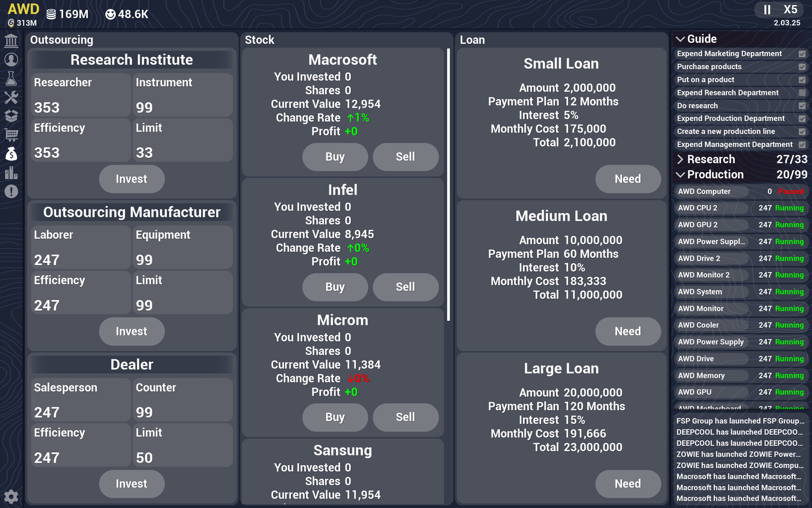Expand the Research section showing 27/33
The height and width of the screenshot is (508, 812).
[x=681, y=159]
